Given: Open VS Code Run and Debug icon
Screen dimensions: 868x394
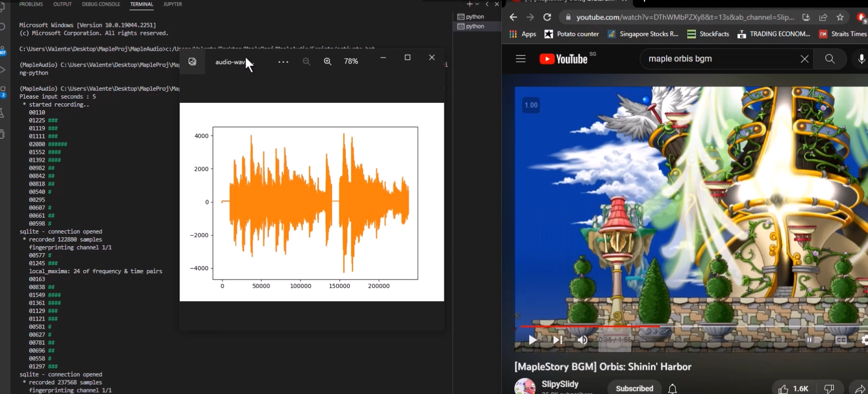Looking at the screenshot, I should 2,70.
